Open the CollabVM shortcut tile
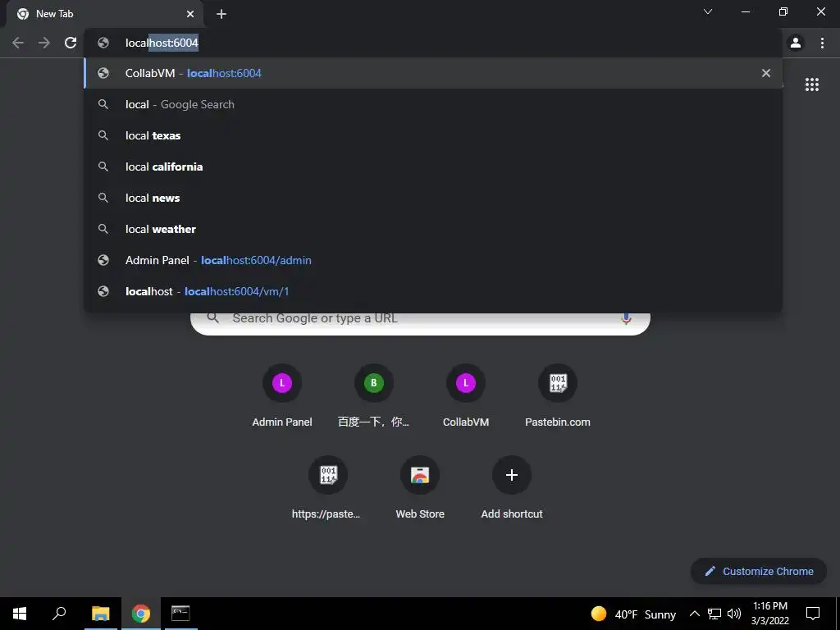Screen dimensions: 840x630 pyautogui.click(x=466, y=396)
